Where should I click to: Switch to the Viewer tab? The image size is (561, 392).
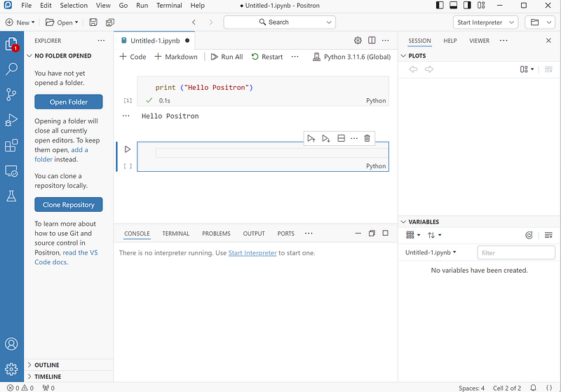[479, 41]
